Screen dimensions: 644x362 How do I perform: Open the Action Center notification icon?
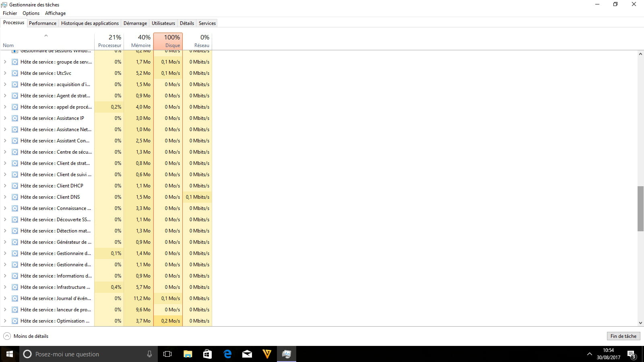tap(631, 354)
